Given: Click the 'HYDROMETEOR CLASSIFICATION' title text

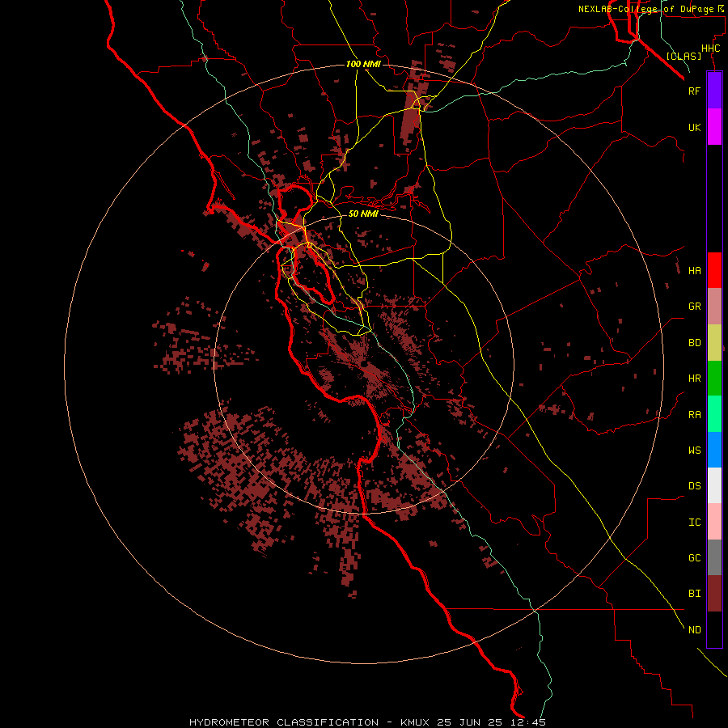Looking at the screenshot, I should click(284, 722).
